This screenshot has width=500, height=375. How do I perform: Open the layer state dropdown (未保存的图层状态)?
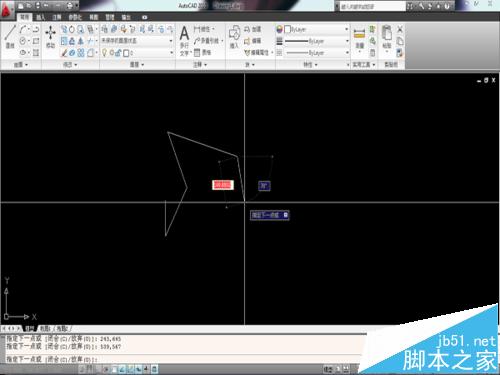click(x=137, y=41)
